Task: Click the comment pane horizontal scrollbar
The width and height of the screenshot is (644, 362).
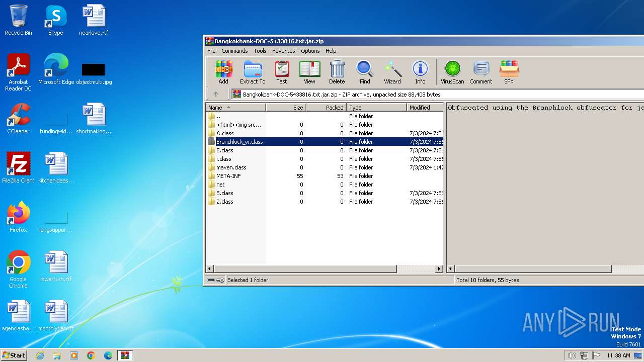Action: tap(533, 269)
